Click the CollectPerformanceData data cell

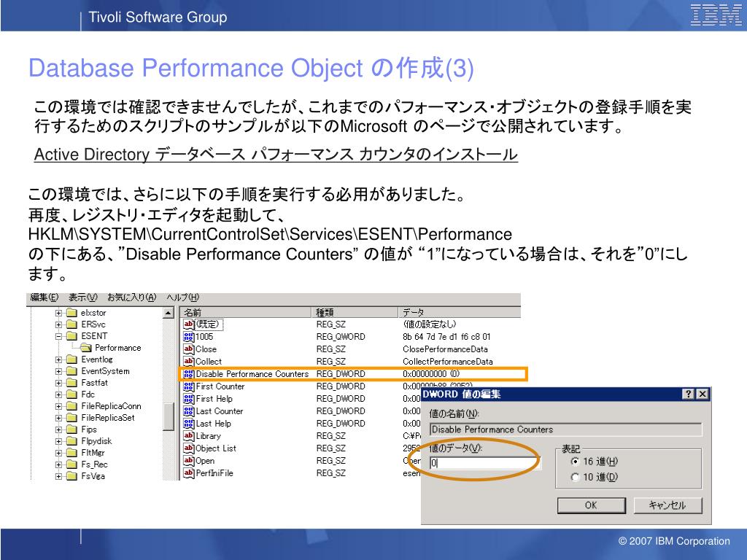(x=448, y=362)
